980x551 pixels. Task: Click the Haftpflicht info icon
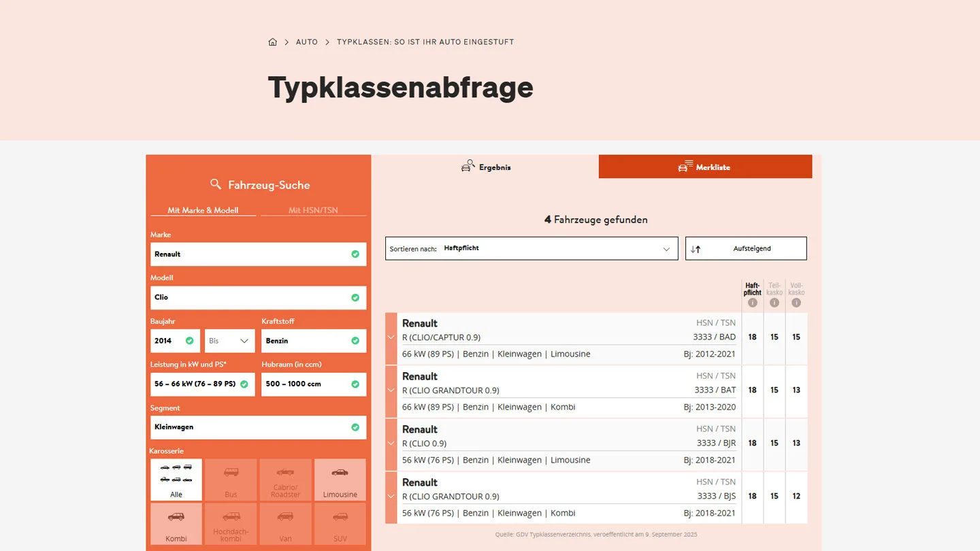pos(752,303)
